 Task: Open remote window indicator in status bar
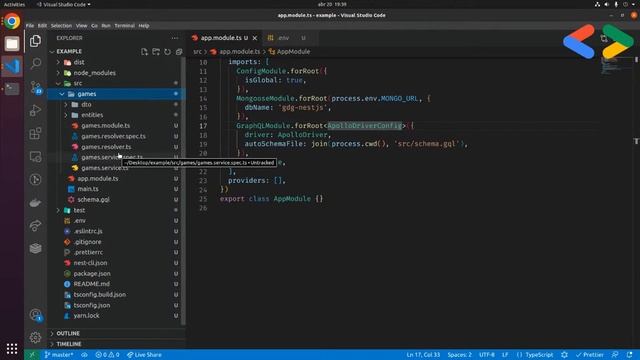[32, 355]
